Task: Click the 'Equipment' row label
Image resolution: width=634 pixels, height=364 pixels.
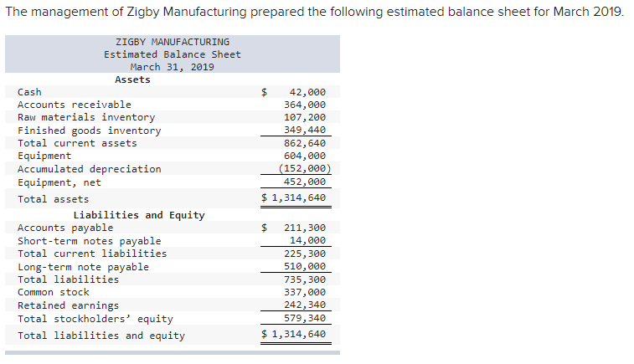Action: (x=44, y=156)
